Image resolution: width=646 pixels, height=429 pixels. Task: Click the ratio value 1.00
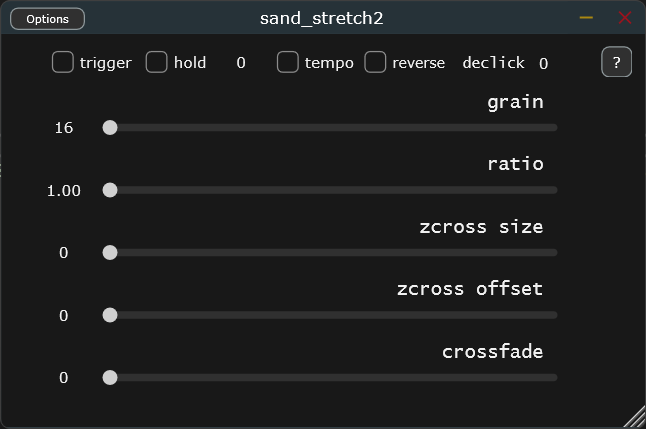64,191
